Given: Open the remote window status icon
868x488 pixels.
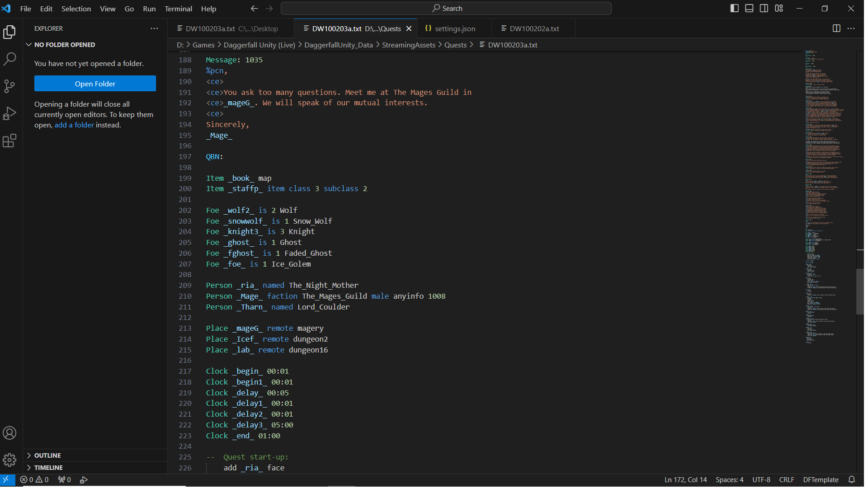Looking at the screenshot, I should pyautogui.click(x=6, y=480).
